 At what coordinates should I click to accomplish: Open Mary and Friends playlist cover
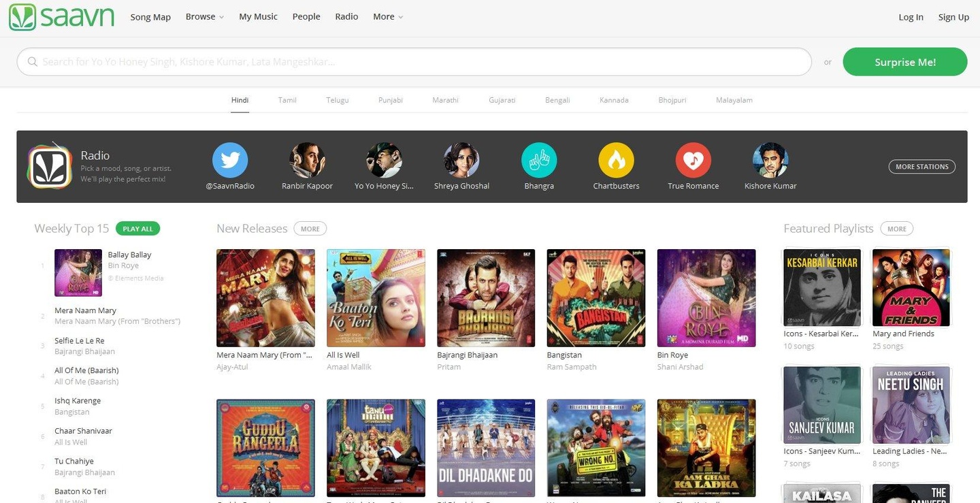tap(911, 288)
